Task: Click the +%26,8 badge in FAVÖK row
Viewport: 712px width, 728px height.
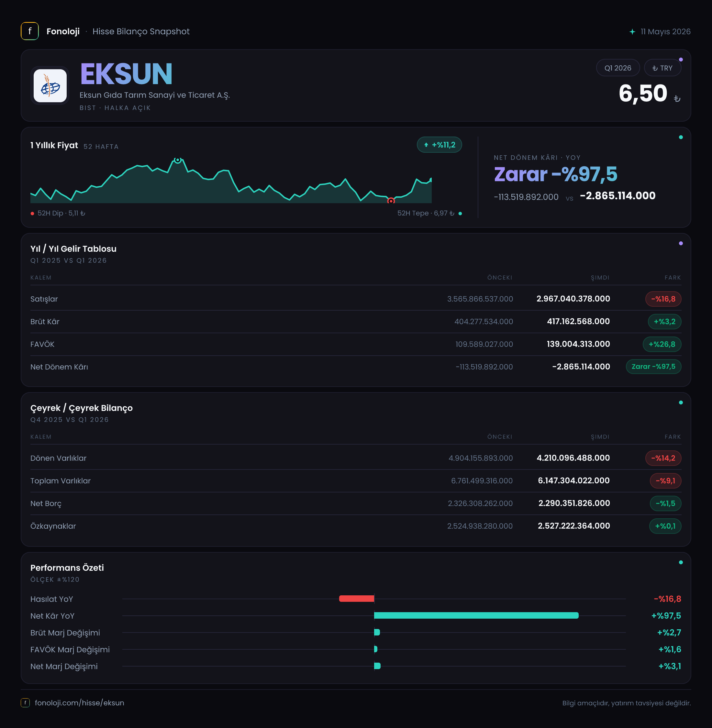Action: click(662, 344)
